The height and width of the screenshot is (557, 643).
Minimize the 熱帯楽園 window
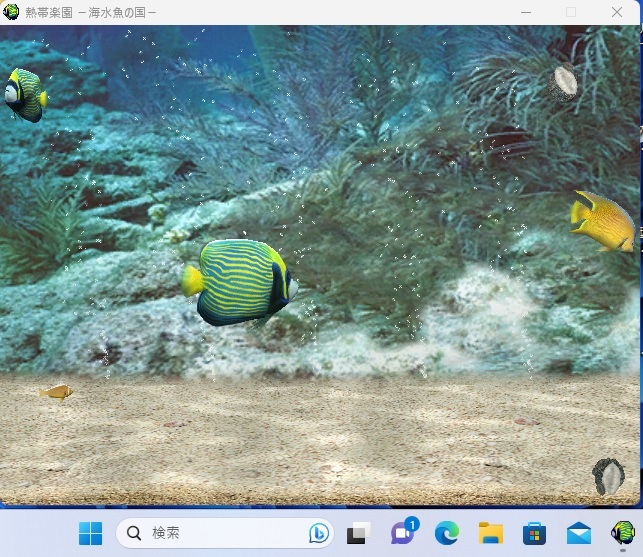tap(526, 12)
